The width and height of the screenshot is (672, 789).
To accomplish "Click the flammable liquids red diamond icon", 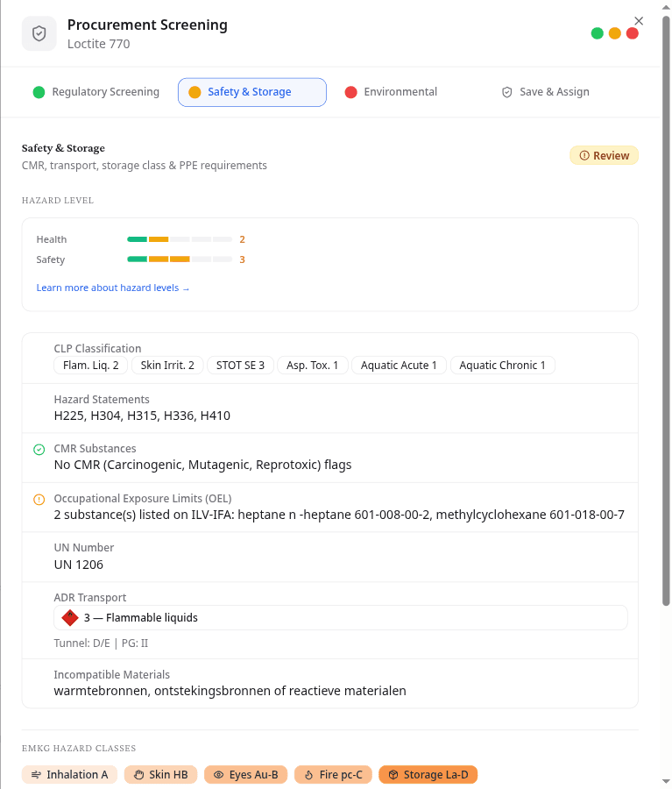I will [70, 617].
